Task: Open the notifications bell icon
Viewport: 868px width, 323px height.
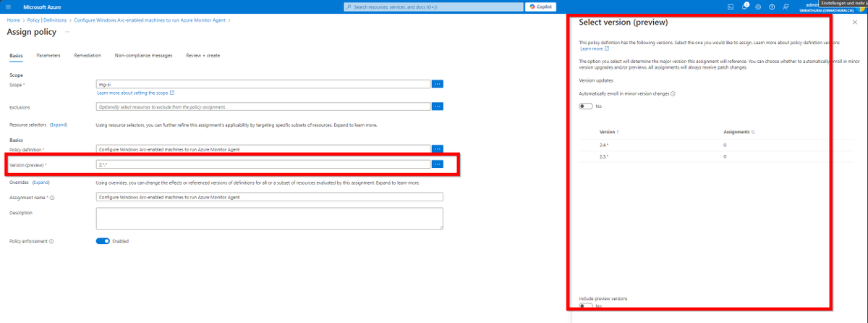Action: pyautogui.click(x=744, y=7)
